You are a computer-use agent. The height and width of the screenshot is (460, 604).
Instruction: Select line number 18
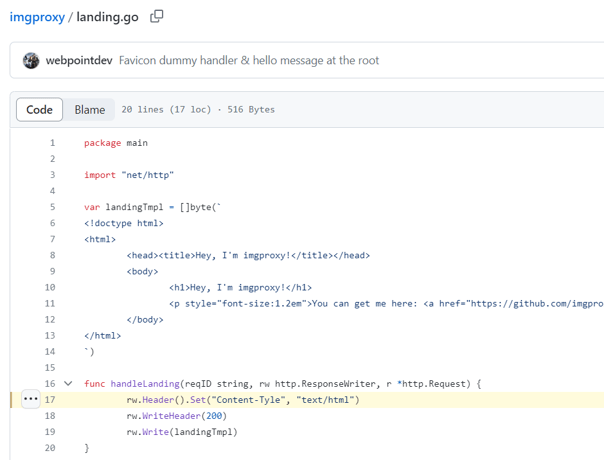pyautogui.click(x=50, y=416)
